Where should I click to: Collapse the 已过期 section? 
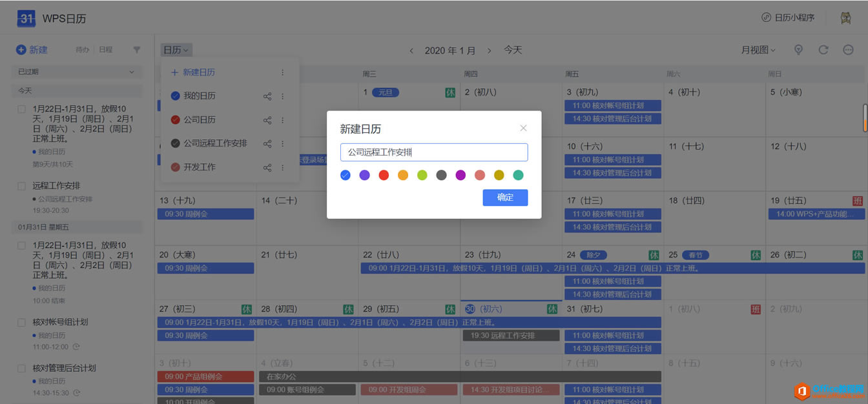(x=77, y=72)
